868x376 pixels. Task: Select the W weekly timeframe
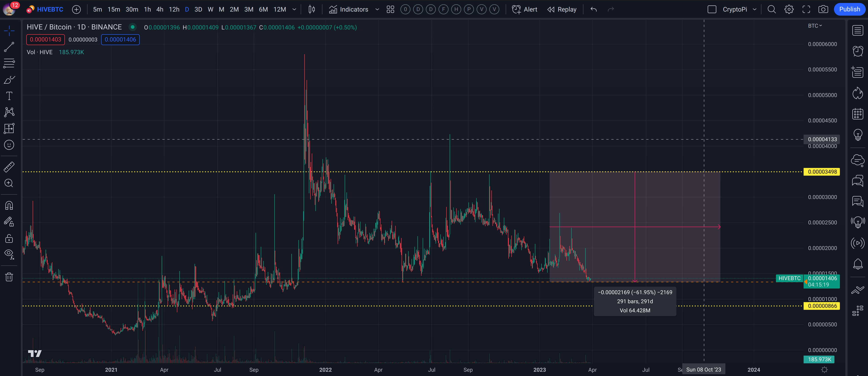coord(210,10)
